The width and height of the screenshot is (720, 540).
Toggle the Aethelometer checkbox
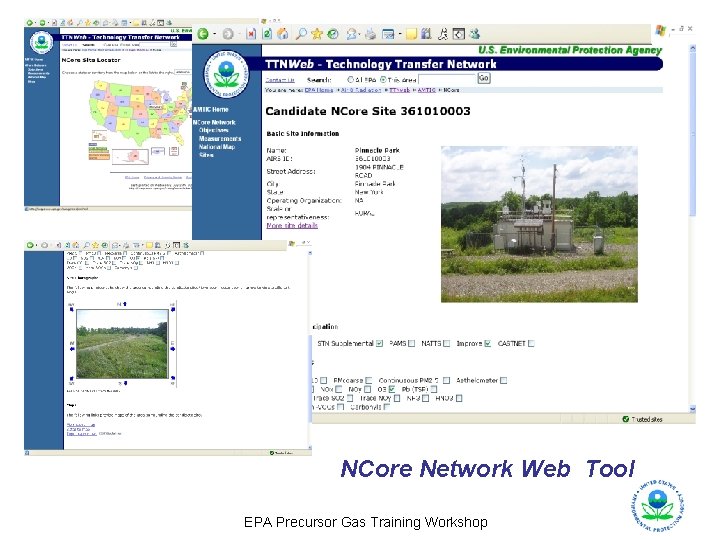(504, 380)
